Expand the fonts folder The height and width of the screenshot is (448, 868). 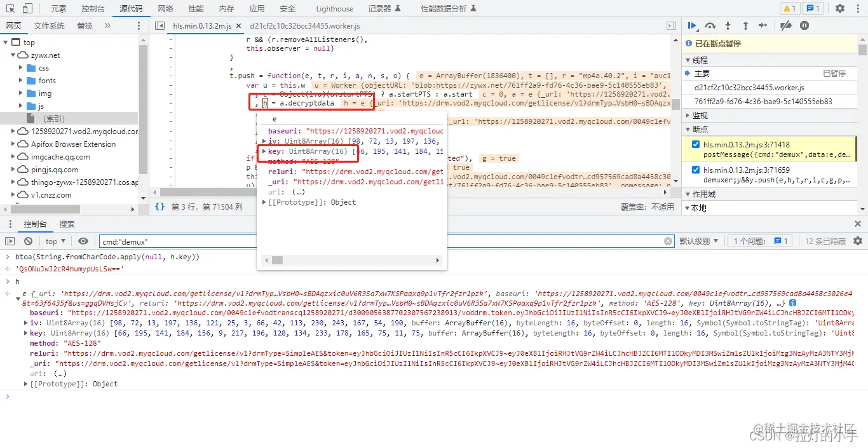point(21,81)
